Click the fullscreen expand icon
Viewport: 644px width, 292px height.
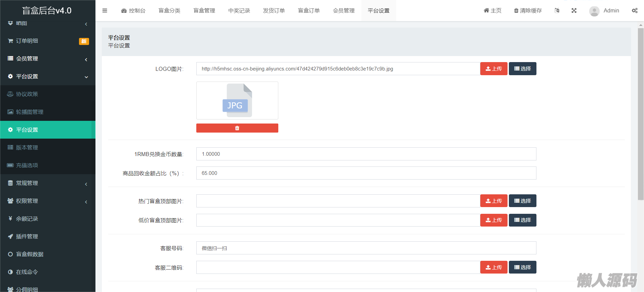(x=574, y=11)
